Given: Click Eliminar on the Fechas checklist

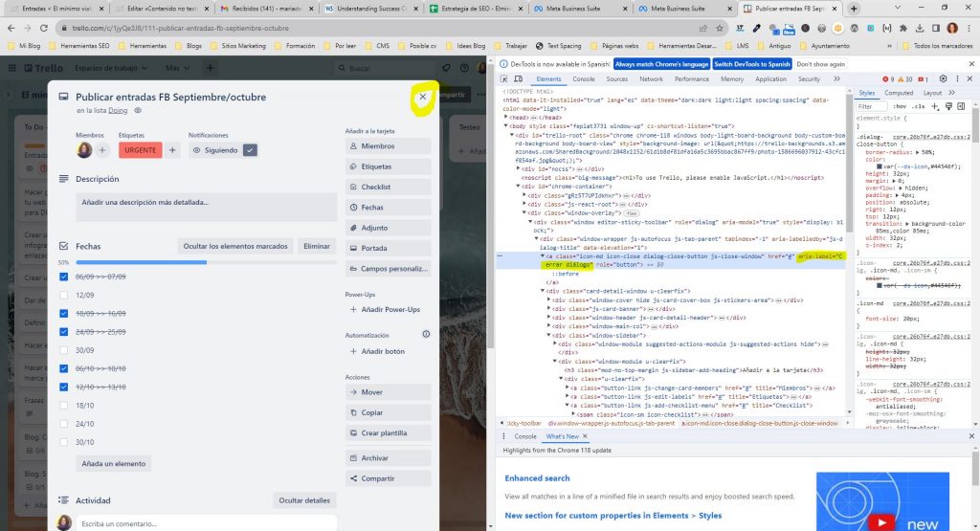Looking at the screenshot, I should point(317,246).
